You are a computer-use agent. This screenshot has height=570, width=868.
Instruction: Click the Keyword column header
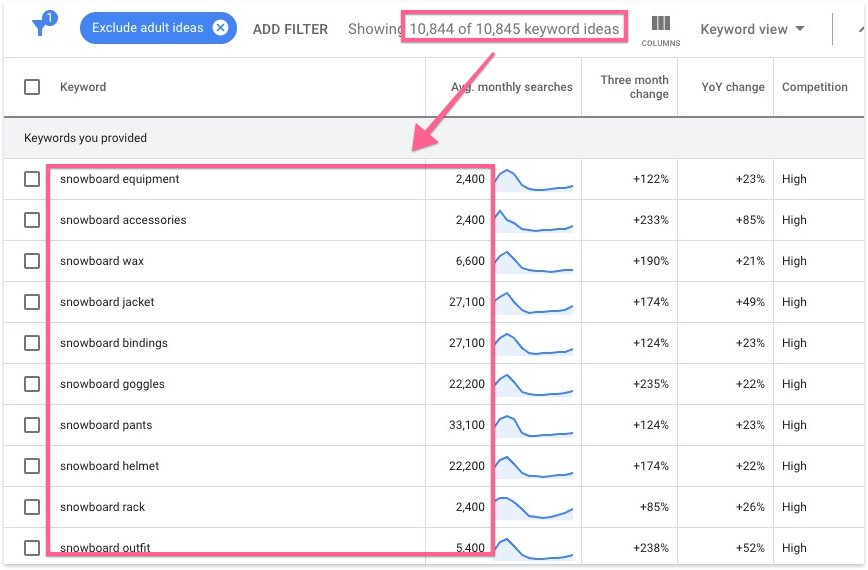[x=83, y=87]
